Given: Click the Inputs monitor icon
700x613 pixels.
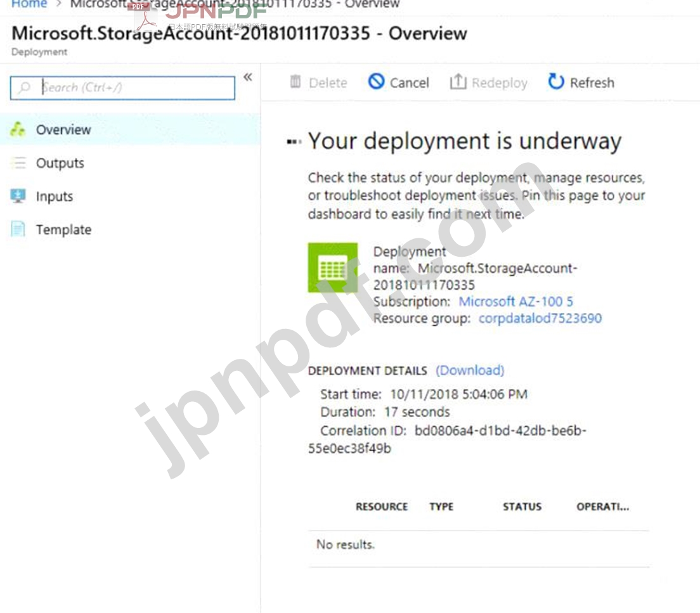Looking at the screenshot, I should tap(18, 196).
